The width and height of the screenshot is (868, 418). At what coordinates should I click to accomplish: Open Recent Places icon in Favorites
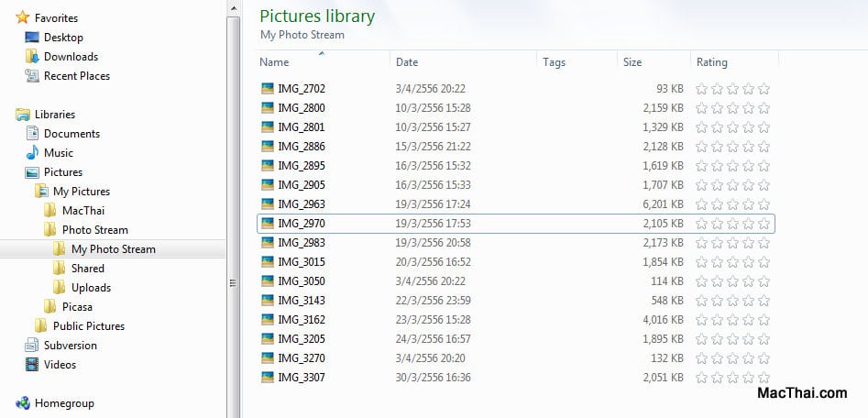32,76
